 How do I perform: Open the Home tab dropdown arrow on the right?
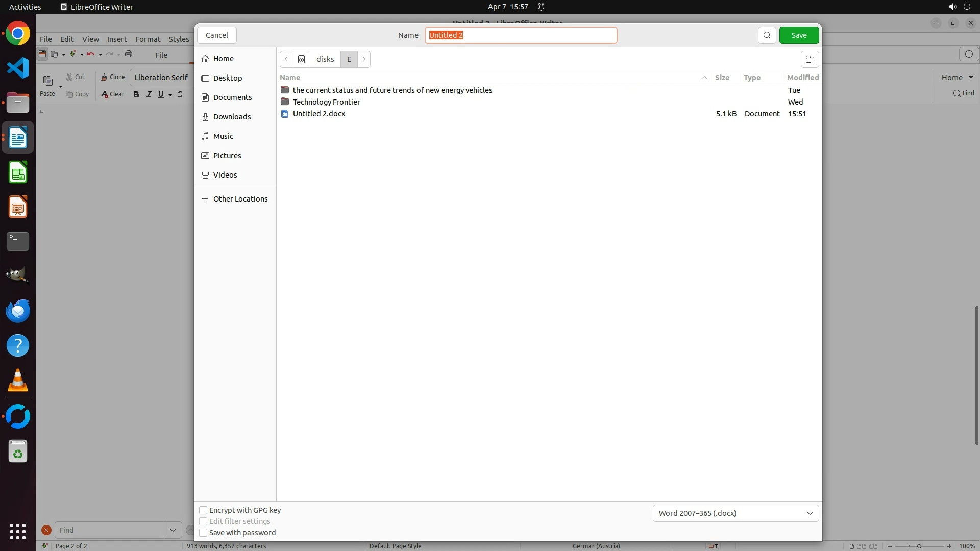(x=971, y=78)
